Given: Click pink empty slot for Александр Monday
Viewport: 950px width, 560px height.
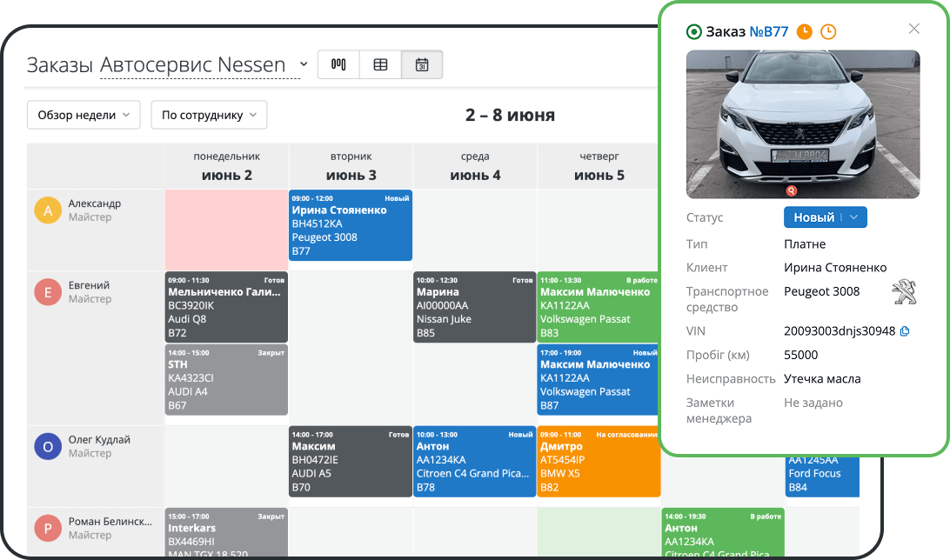Looking at the screenshot, I should pos(226,230).
